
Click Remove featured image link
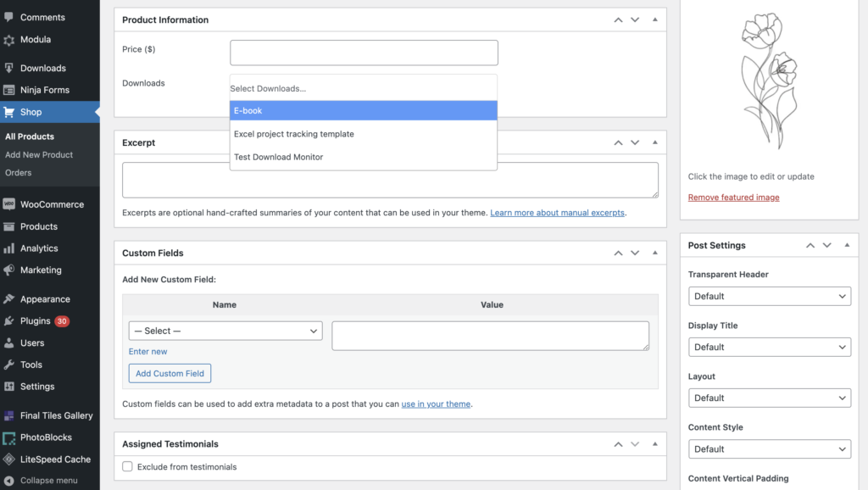(733, 198)
